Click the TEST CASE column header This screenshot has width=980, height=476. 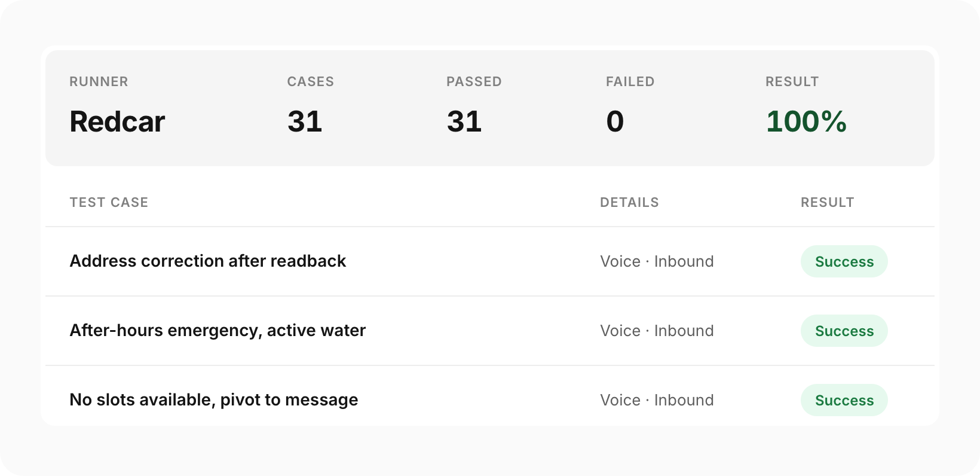coord(109,202)
